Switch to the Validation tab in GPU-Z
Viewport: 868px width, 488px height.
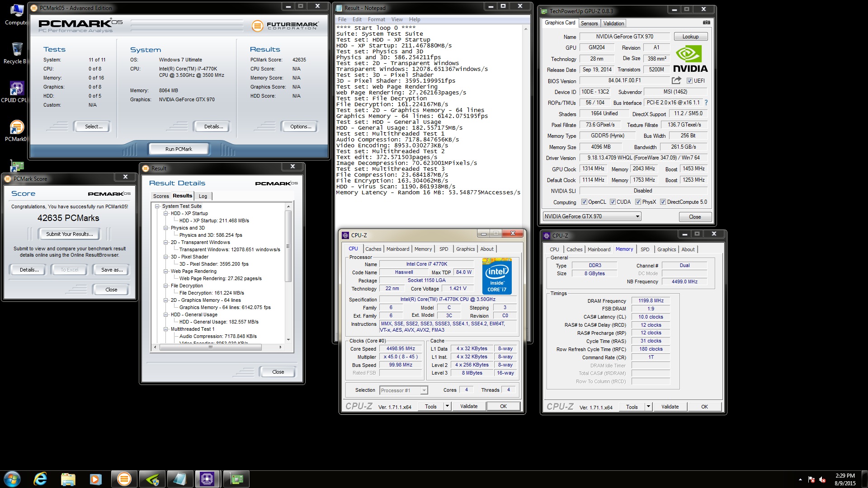coord(613,23)
